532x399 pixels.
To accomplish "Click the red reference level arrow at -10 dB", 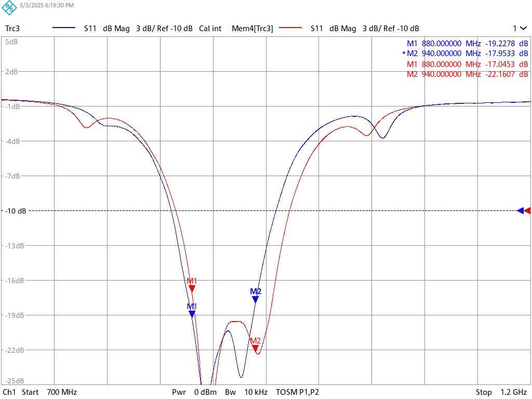I will coord(528,211).
